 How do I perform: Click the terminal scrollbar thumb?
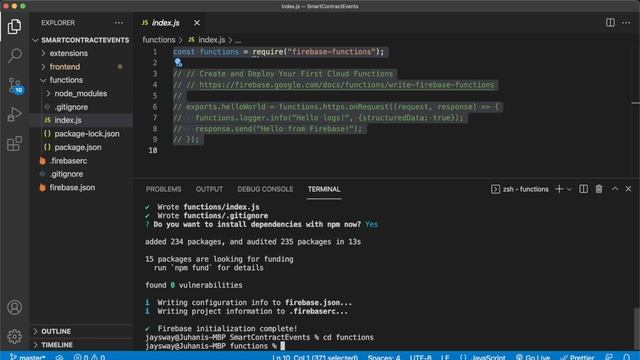click(x=636, y=329)
